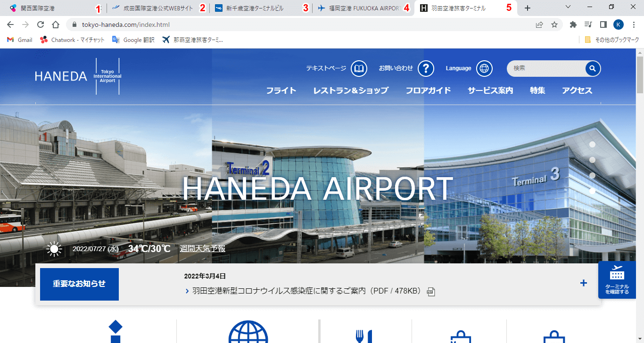Open the Gmail bookmark
Screen dimensions: 644x343
pos(20,40)
